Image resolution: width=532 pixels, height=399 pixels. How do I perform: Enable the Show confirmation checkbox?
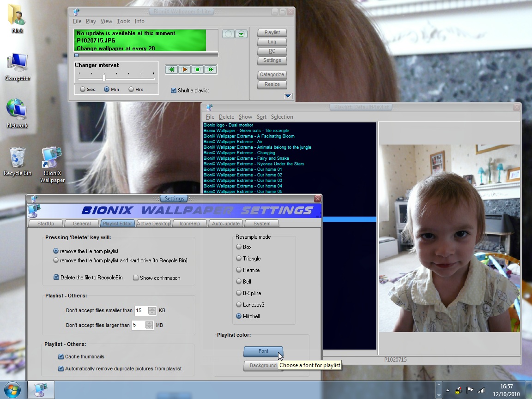pyautogui.click(x=136, y=278)
